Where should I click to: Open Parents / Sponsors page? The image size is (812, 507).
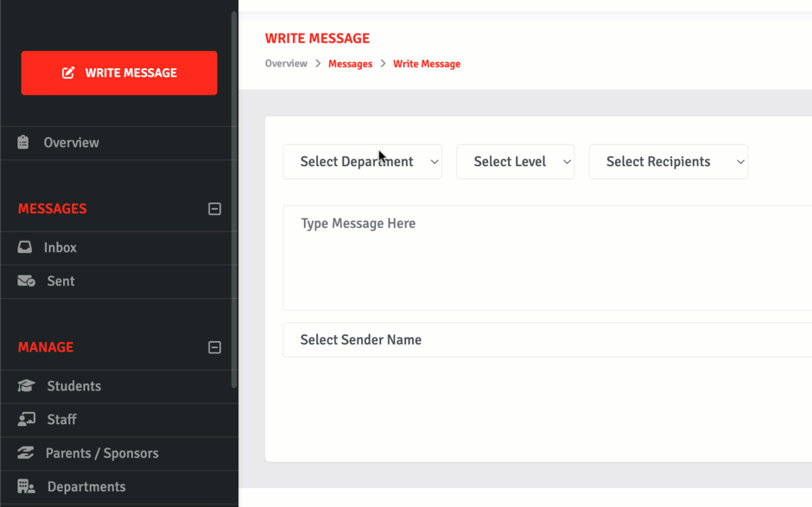(x=119, y=453)
